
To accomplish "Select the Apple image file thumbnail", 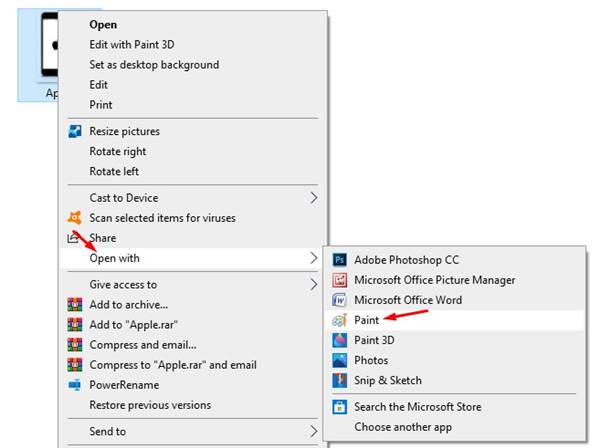I will 38,55.
